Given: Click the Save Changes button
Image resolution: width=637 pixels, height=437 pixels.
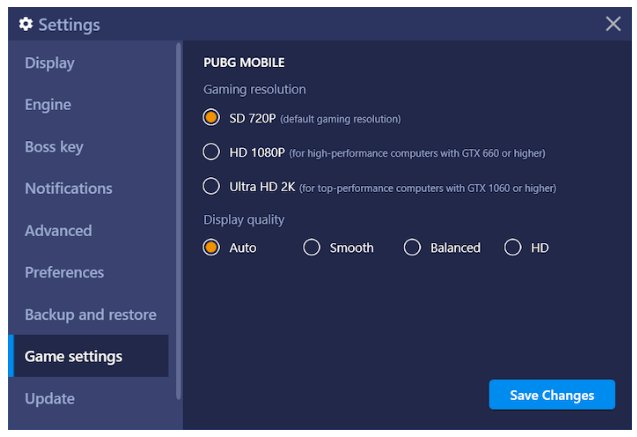Looking at the screenshot, I should 551,395.
